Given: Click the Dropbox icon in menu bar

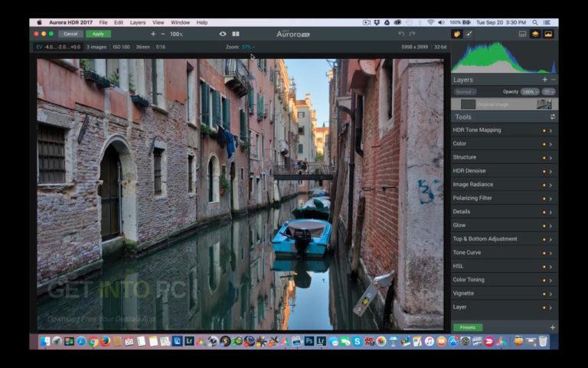Looking at the screenshot, I should (377, 22).
